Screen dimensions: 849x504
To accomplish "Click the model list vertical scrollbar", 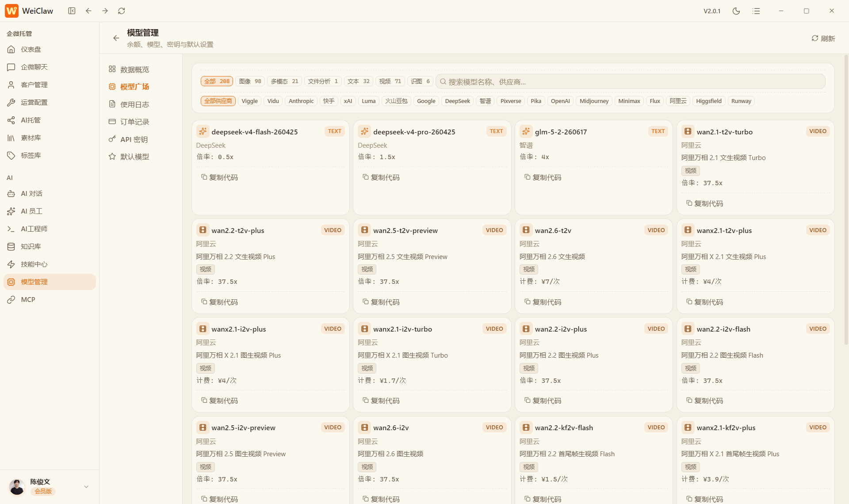I will tap(846, 199).
